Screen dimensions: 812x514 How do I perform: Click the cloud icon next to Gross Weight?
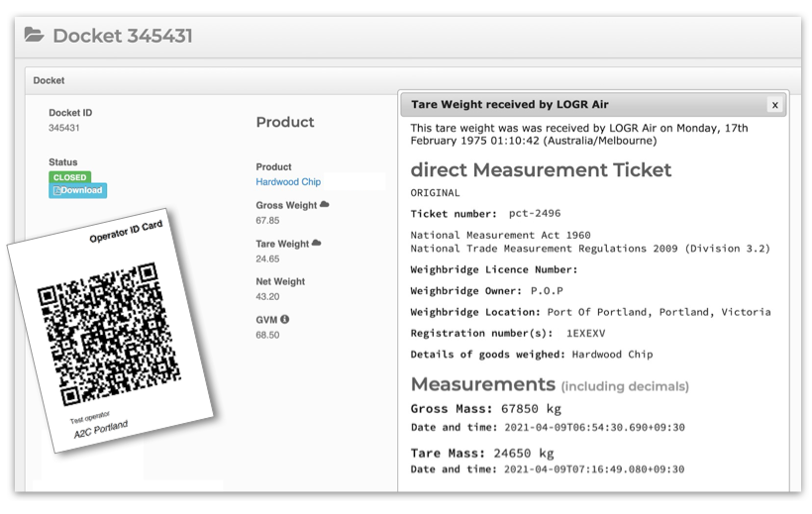[325, 204]
